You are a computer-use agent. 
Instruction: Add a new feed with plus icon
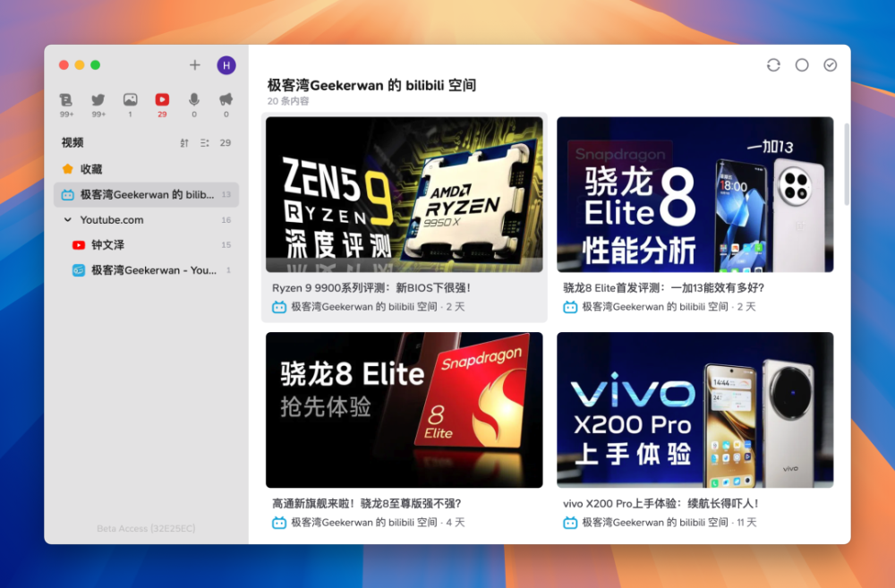[x=194, y=65]
